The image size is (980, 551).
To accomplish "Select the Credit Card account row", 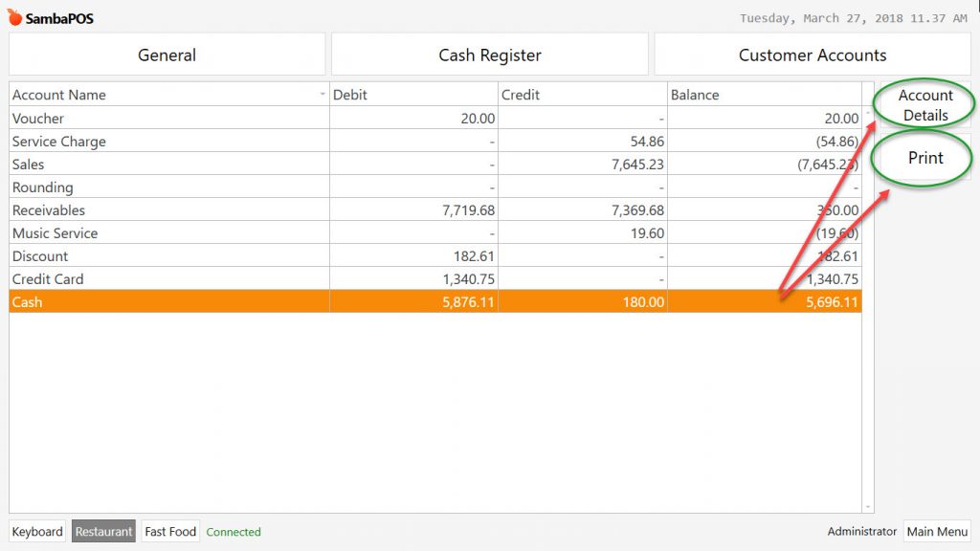I will coord(435,279).
